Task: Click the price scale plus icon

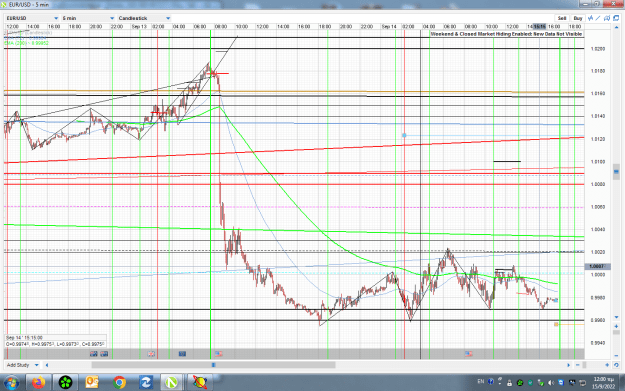Action: pyautogui.click(x=616, y=326)
